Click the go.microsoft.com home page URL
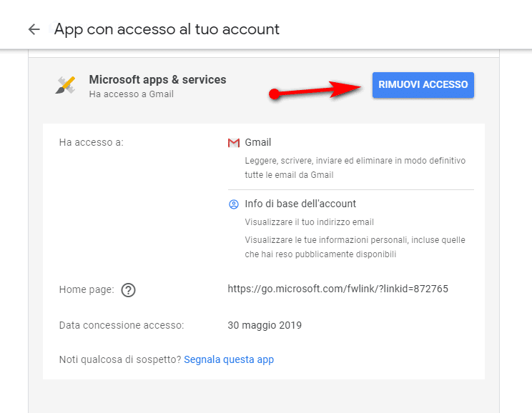Screen dimensions: 532x413 (338, 289)
